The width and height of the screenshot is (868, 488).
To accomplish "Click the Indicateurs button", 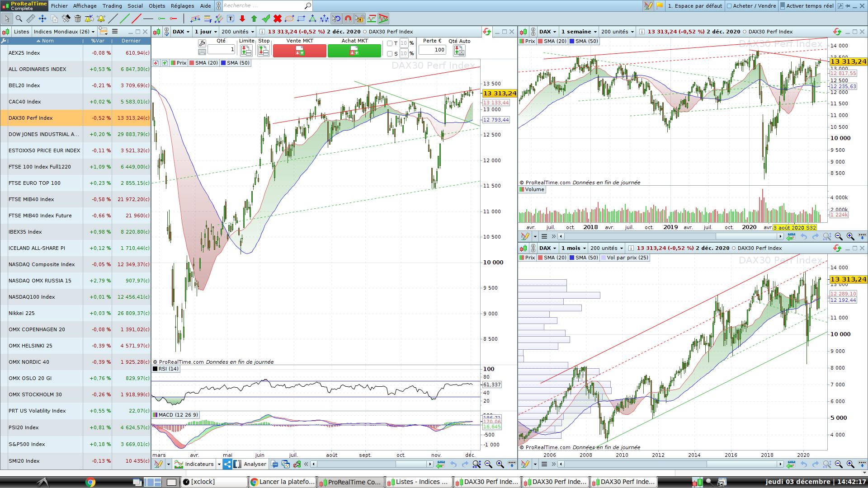I will [195, 464].
